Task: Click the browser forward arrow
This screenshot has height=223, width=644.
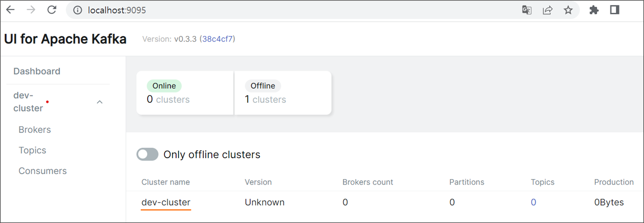Action: [31, 10]
